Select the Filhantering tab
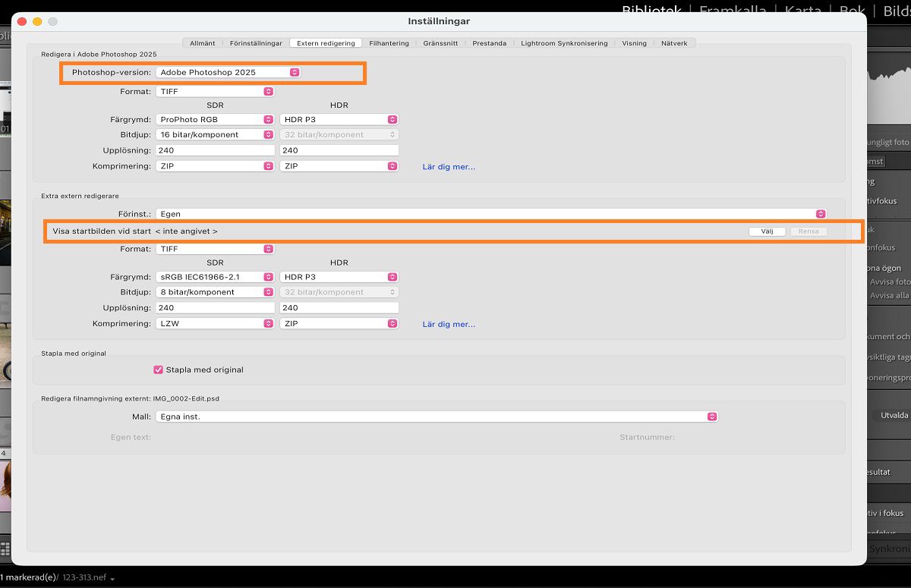Image resolution: width=911 pixels, height=588 pixels. pos(389,43)
